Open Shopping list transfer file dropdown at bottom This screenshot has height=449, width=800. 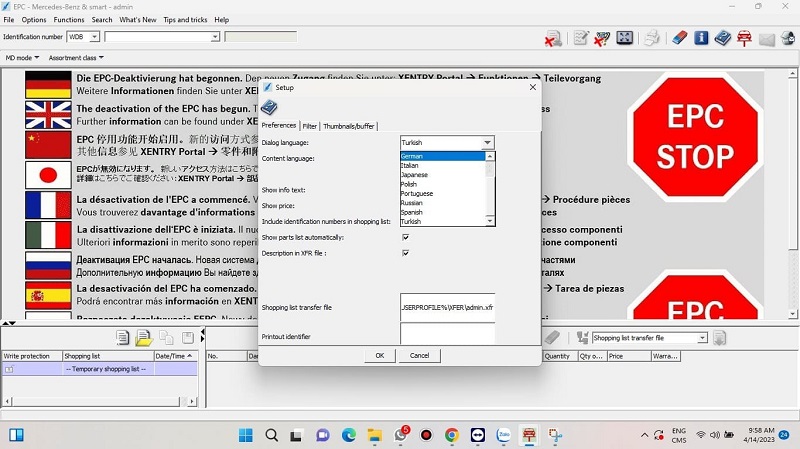(x=703, y=338)
